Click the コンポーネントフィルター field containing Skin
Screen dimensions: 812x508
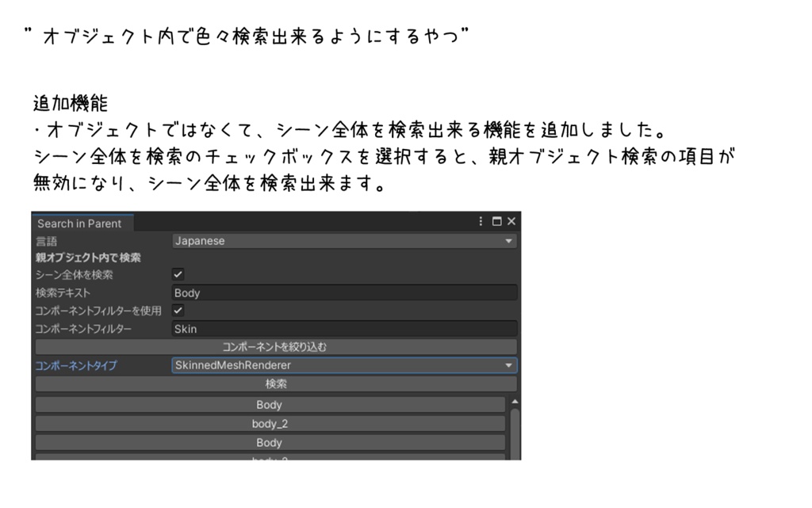coord(345,328)
